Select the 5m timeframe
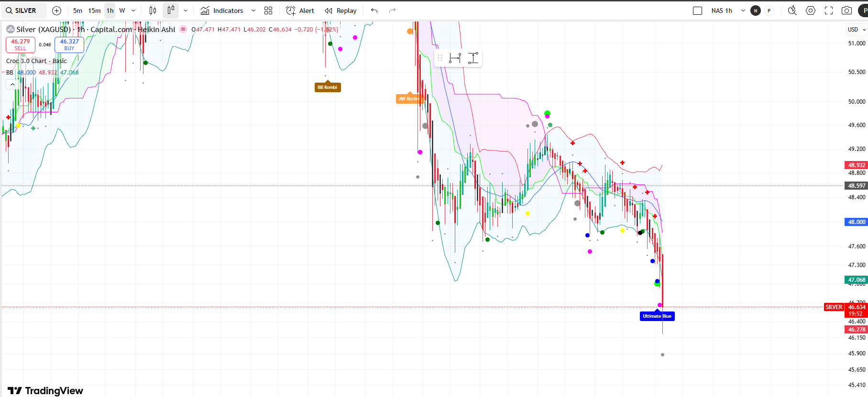 77,11
